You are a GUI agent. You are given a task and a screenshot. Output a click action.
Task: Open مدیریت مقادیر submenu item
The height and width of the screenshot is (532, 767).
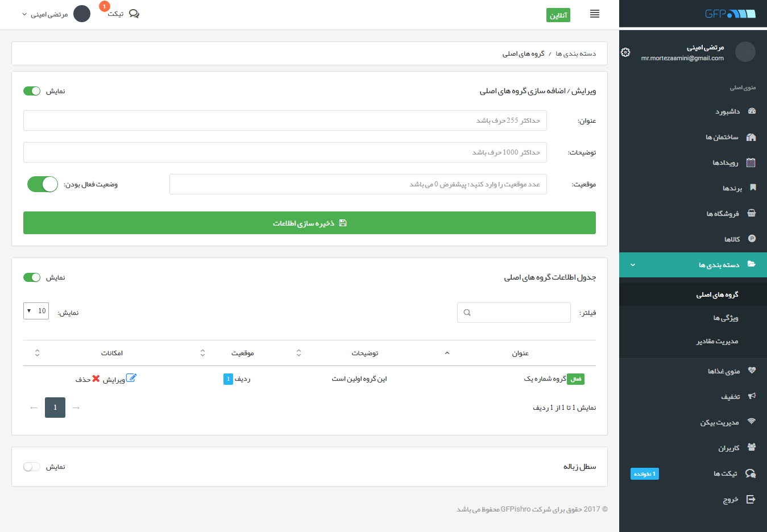[x=693, y=341]
